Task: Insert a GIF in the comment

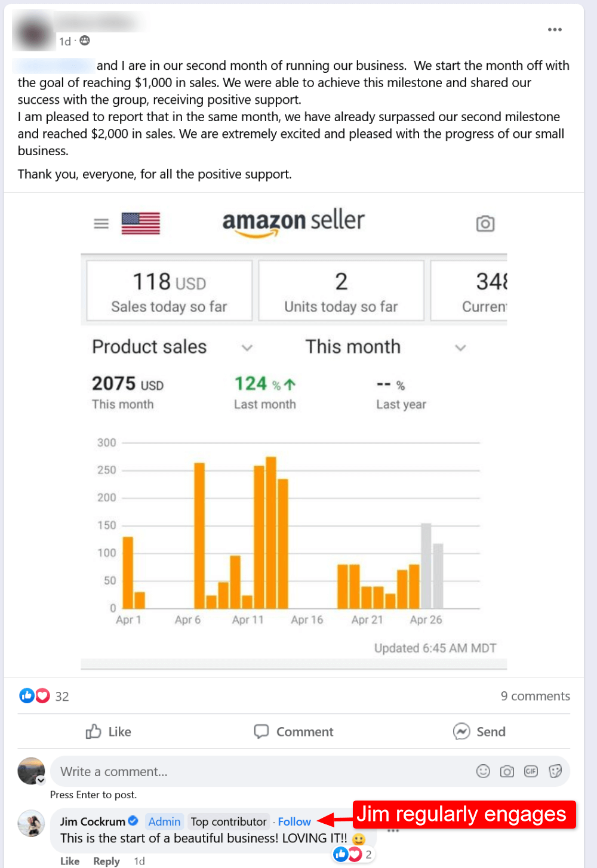Action: click(531, 771)
